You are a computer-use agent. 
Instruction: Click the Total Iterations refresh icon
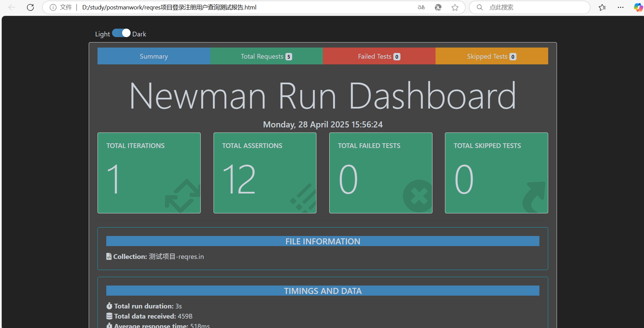click(183, 196)
